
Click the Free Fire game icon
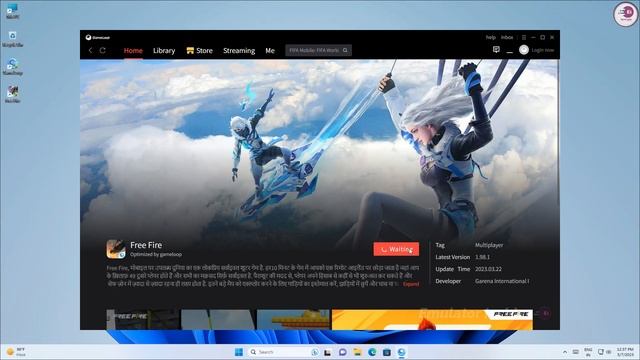pyautogui.click(x=116, y=249)
